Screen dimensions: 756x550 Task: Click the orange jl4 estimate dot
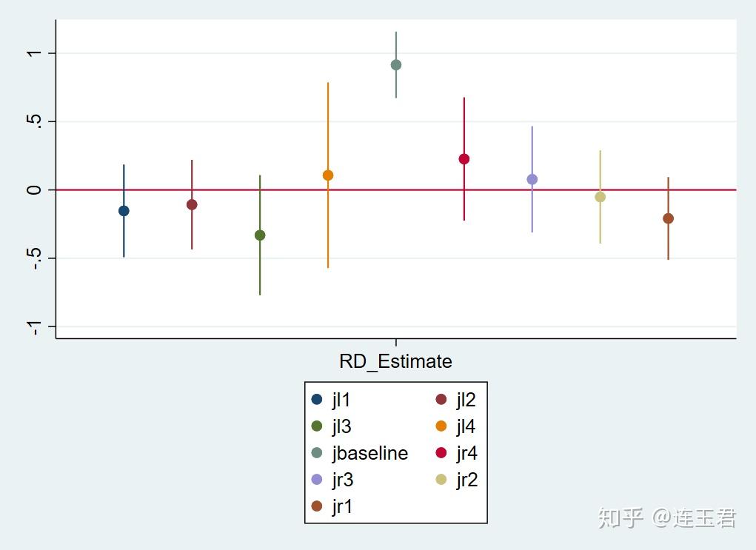(x=328, y=175)
